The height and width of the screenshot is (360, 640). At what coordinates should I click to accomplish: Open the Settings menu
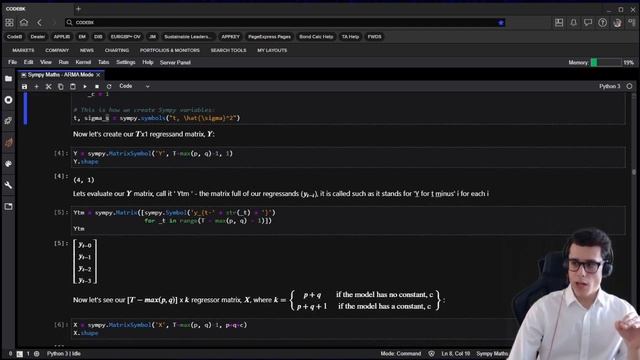point(126,62)
